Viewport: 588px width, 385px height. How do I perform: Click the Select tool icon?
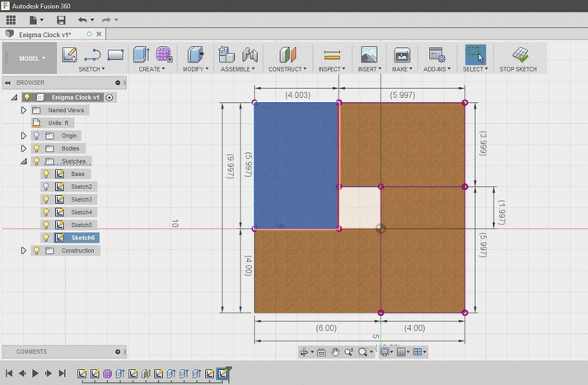click(x=475, y=54)
